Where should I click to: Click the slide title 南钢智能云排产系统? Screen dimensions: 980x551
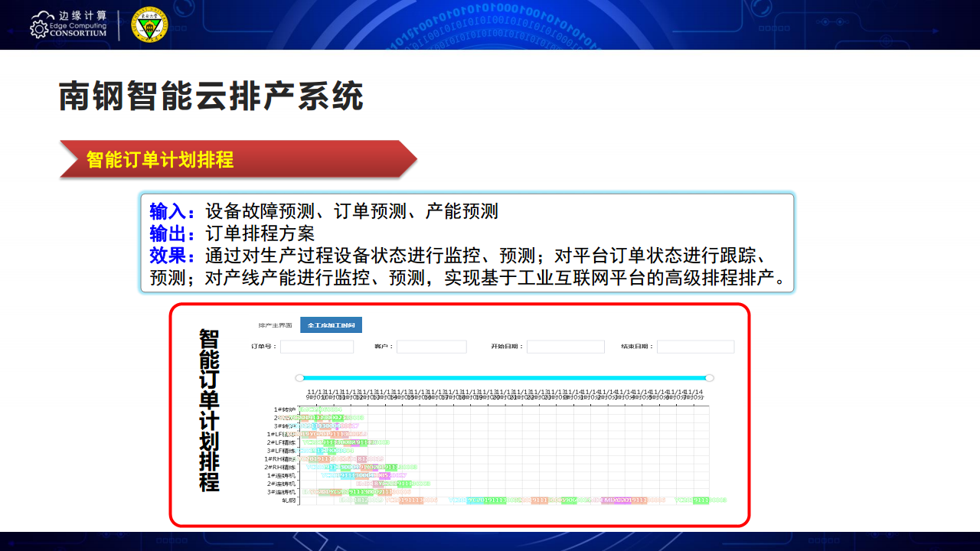tap(211, 96)
